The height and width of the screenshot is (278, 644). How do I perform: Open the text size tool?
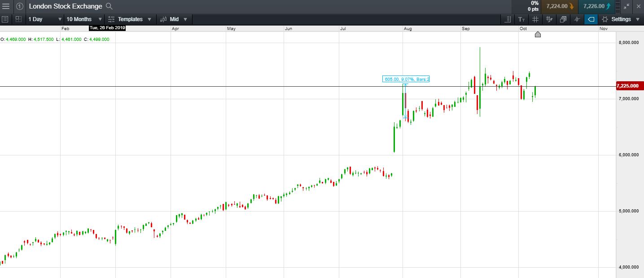[x=521, y=19]
